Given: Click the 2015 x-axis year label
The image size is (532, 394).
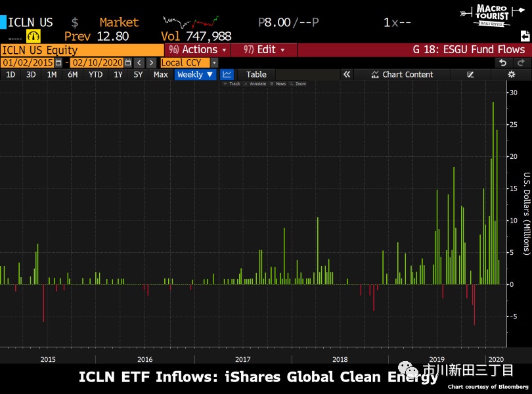Looking at the screenshot, I should click(48, 359).
